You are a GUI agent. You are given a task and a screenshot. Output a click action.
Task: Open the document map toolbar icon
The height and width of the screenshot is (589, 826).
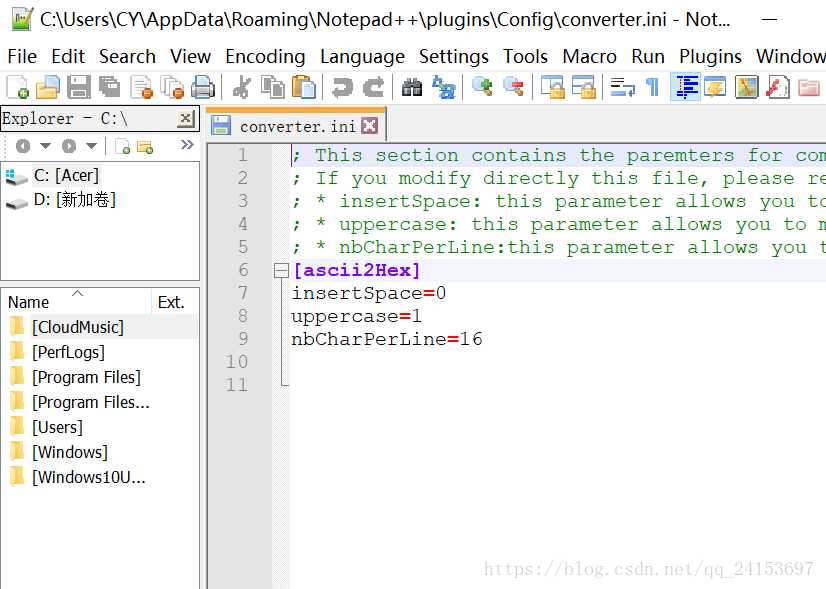click(746, 87)
